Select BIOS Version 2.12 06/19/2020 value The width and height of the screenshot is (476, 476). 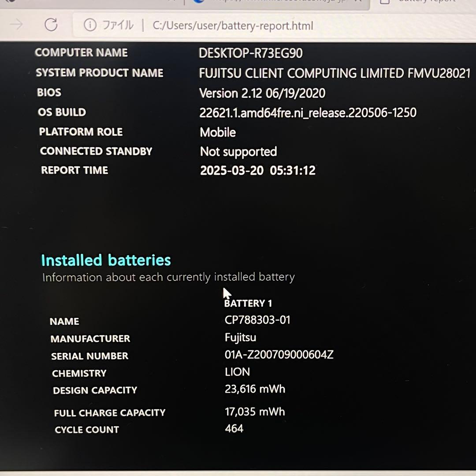pyautogui.click(x=262, y=93)
